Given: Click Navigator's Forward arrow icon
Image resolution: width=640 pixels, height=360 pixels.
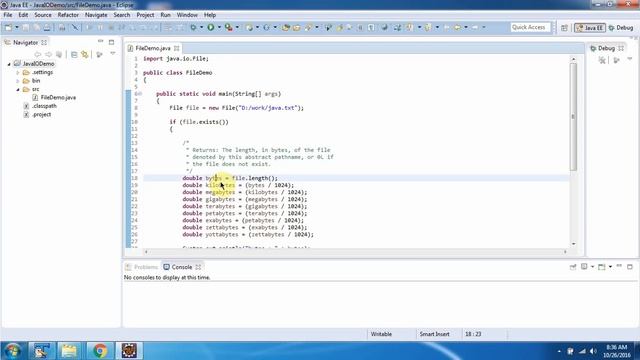Looking at the screenshot, I should tap(48, 54).
